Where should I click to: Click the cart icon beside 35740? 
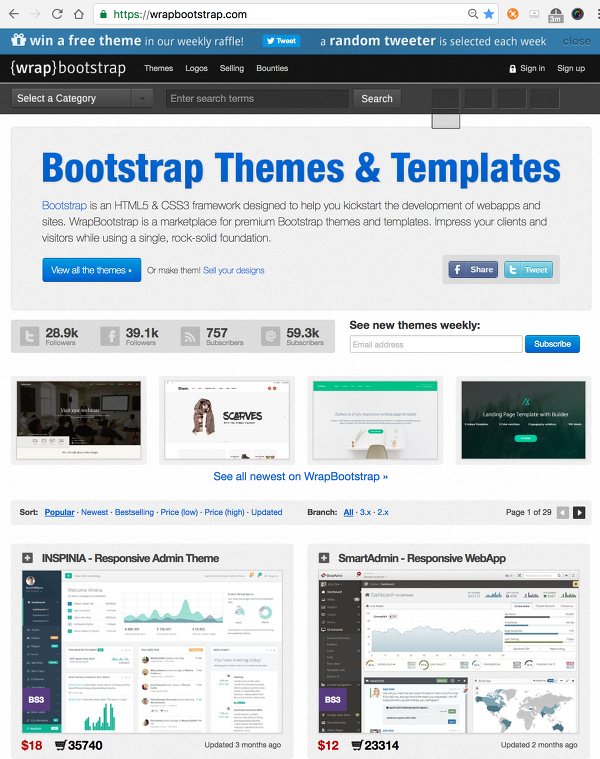point(60,745)
